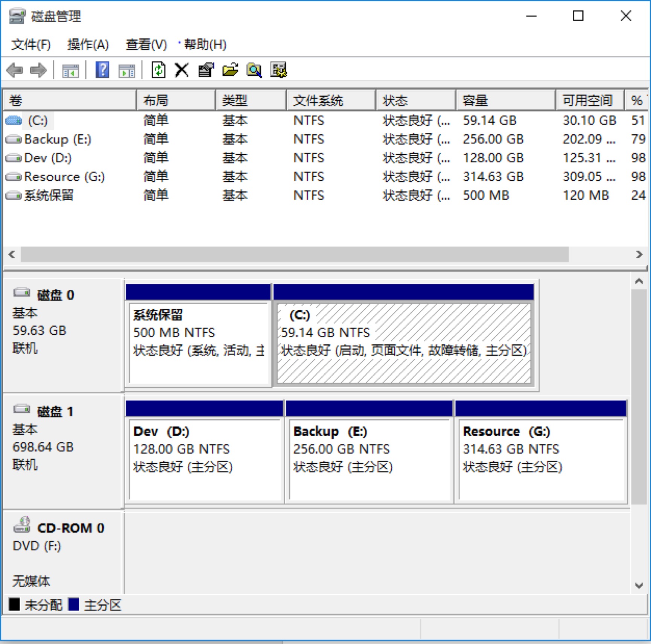Select the Backup (E:) drive icon

pos(14,139)
